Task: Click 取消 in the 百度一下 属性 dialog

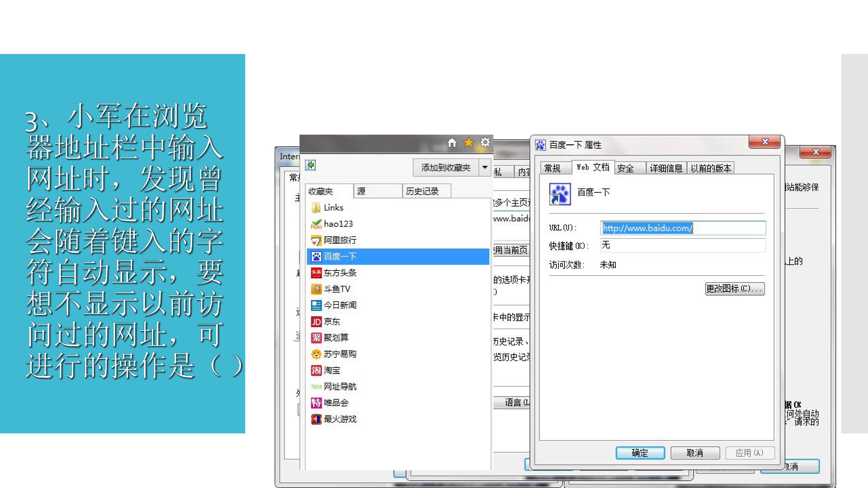Action: [x=695, y=453]
